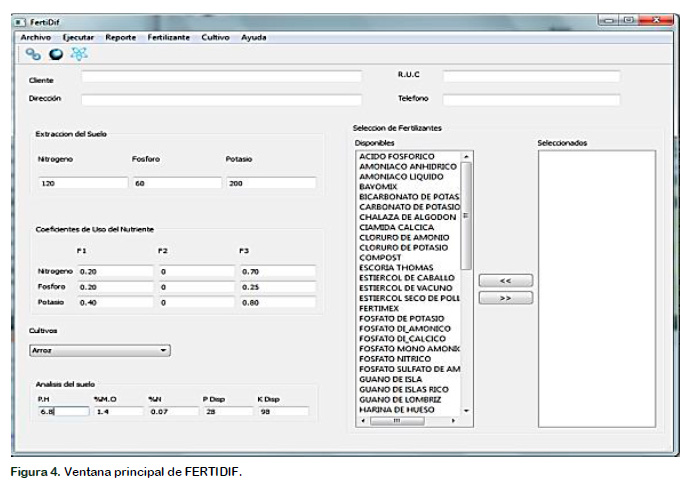Open the Ayuda menu
This screenshot has height=481, width=696.
click(x=253, y=37)
